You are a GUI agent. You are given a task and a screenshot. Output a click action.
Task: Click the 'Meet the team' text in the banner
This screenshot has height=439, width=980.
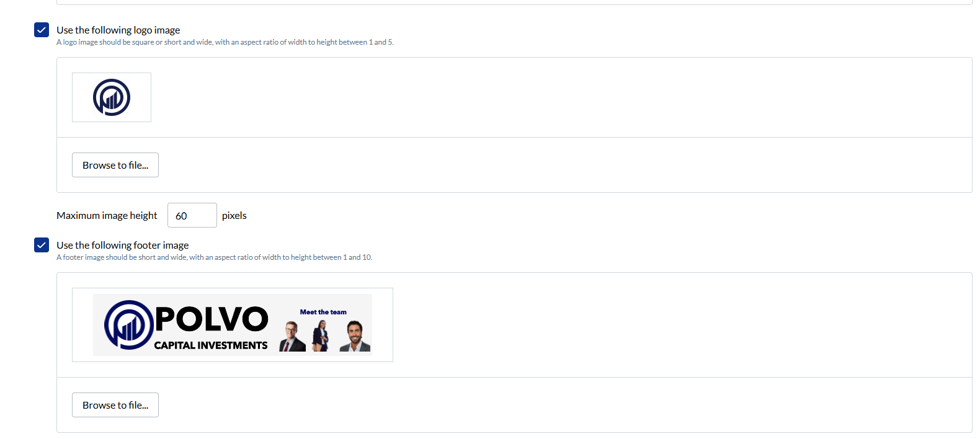click(x=323, y=312)
